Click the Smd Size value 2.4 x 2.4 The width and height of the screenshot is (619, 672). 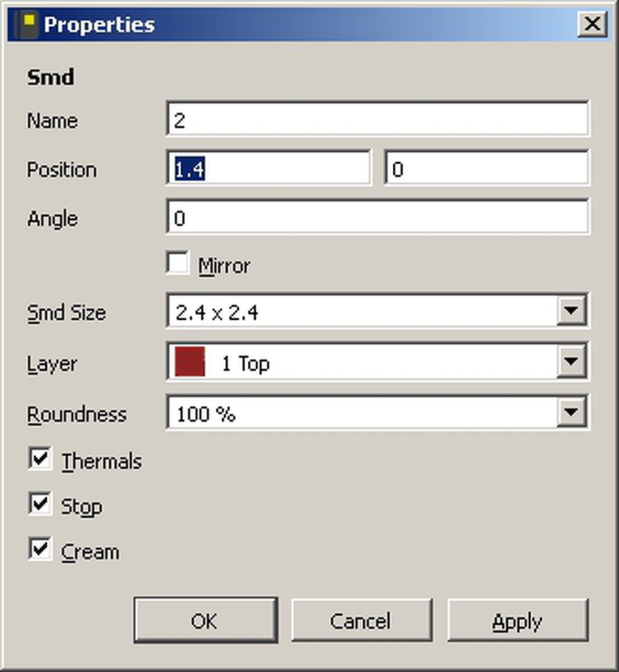(217, 312)
